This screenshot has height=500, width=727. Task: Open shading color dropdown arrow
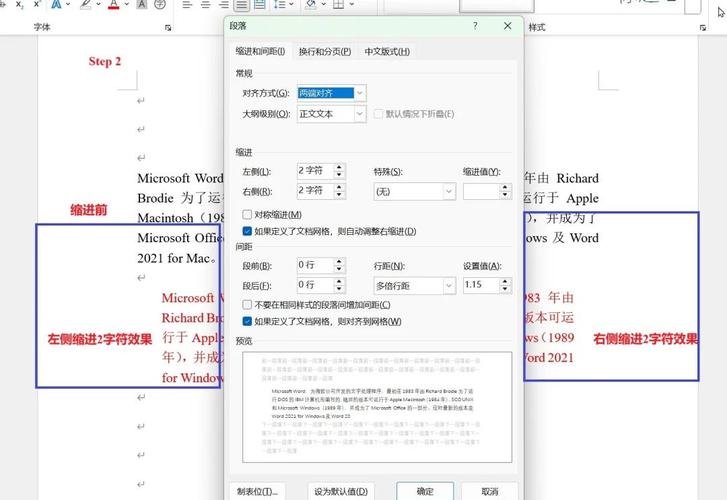pos(323,4)
